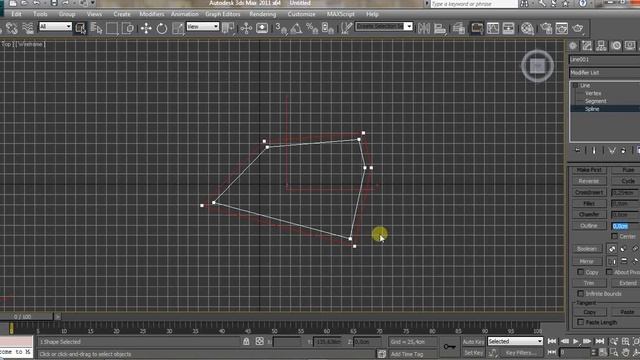Toggle the selection lock icon
Image resolution: width=640 pixels, height=360 pixels.
point(246,342)
